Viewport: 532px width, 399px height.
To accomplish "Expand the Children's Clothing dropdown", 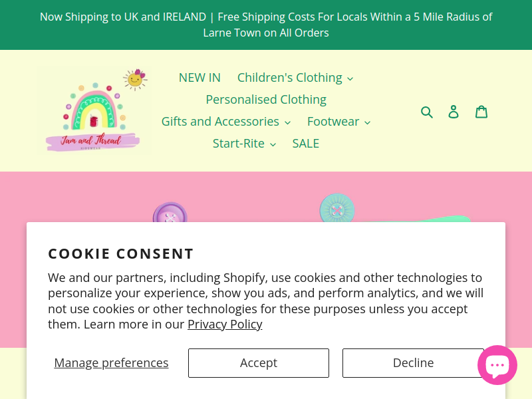I will (295, 78).
